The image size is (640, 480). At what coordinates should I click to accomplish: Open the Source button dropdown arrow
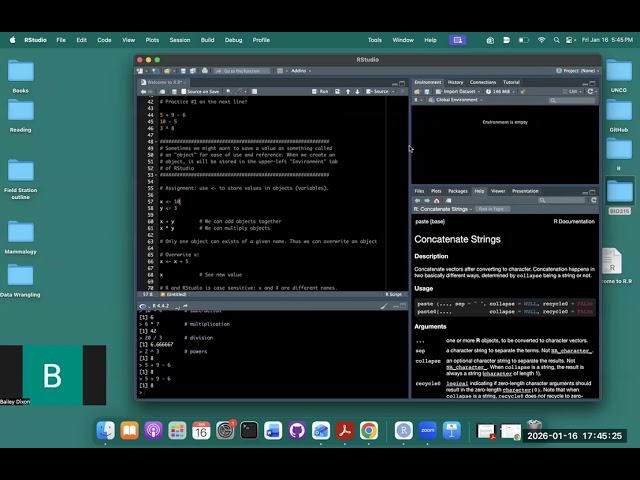point(393,91)
